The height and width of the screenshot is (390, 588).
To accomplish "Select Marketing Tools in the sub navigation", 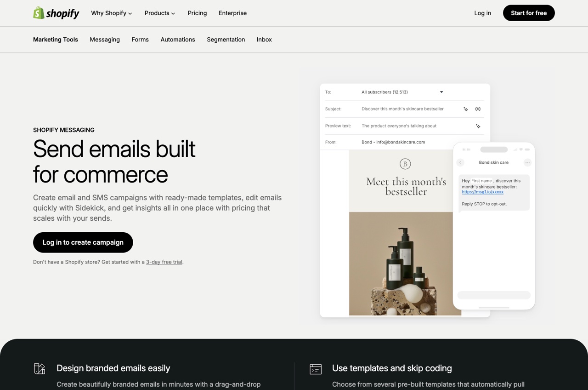I will pyautogui.click(x=56, y=40).
